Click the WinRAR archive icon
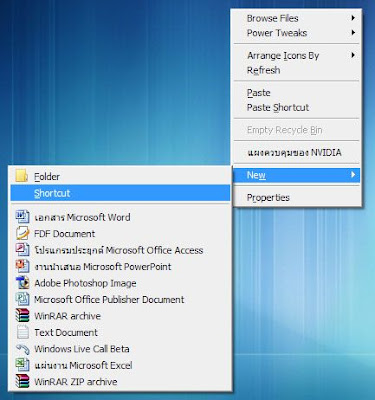Screen dimensions: 375x400 click(22, 315)
